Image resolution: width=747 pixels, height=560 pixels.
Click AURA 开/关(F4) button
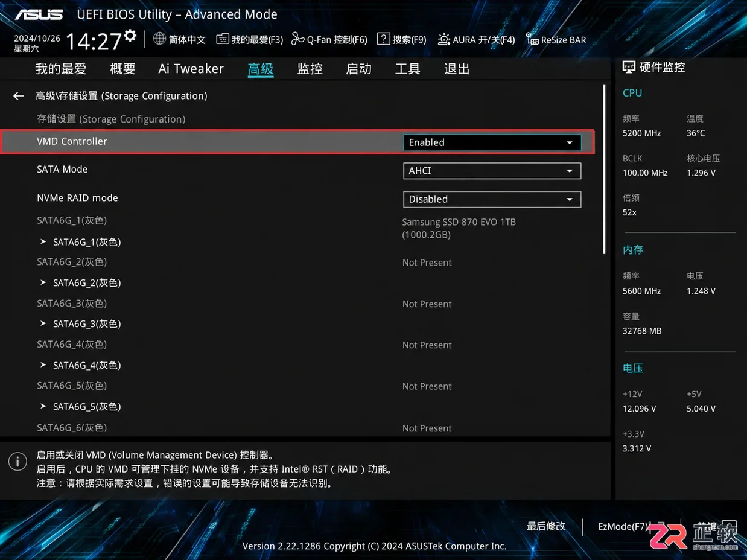484,40
